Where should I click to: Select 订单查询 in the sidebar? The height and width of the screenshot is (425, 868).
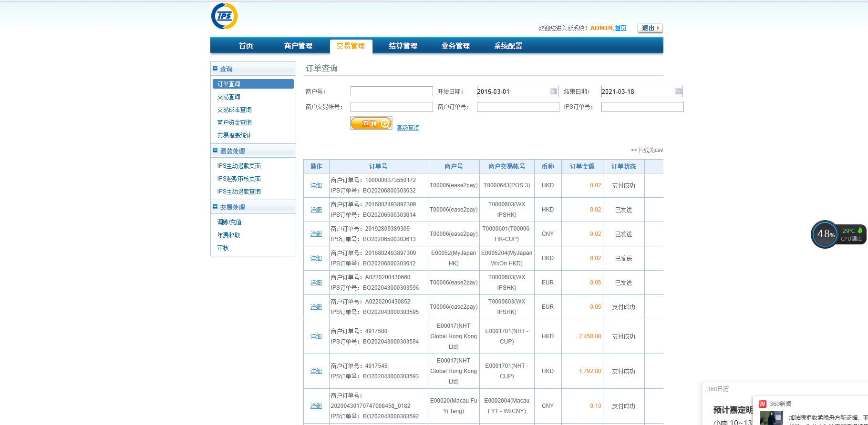(253, 84)
